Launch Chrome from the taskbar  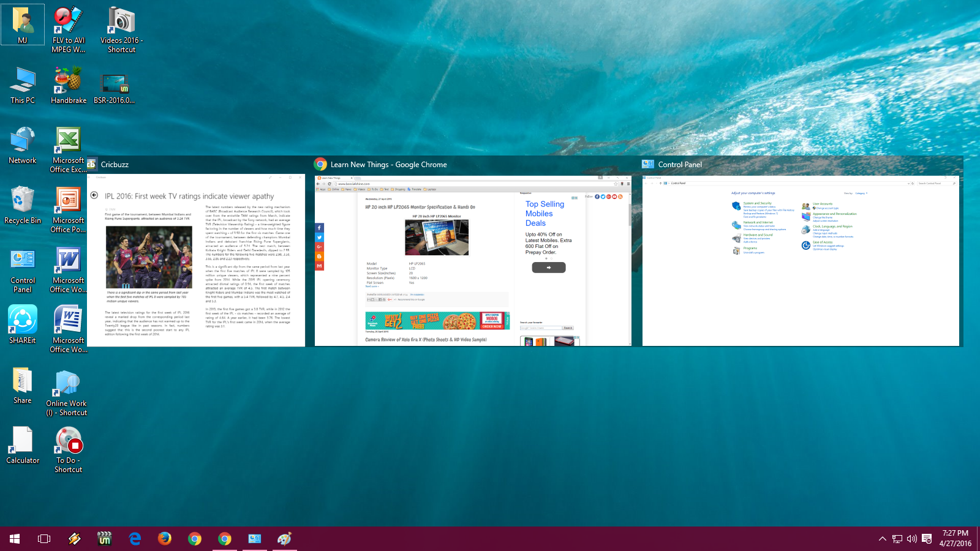point(195,539)
